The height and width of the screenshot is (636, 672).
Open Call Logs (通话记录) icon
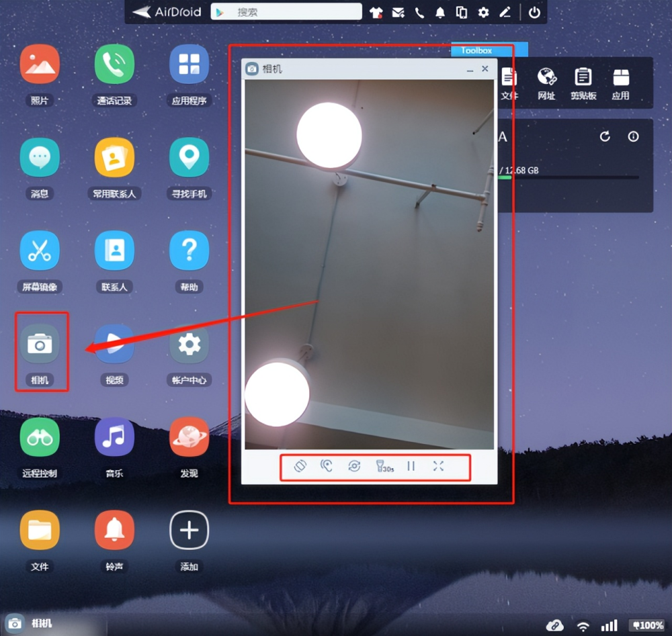[114, 64]
